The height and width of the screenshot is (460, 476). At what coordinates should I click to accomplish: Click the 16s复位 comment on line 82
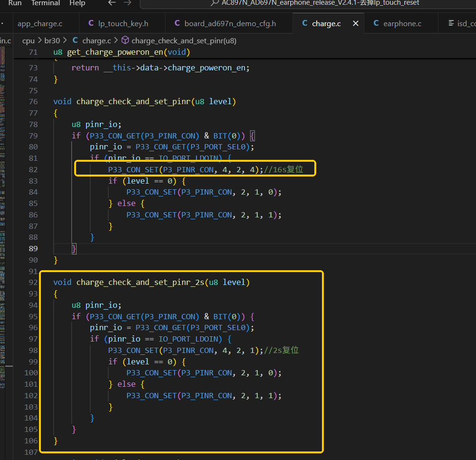click(283, 169)
